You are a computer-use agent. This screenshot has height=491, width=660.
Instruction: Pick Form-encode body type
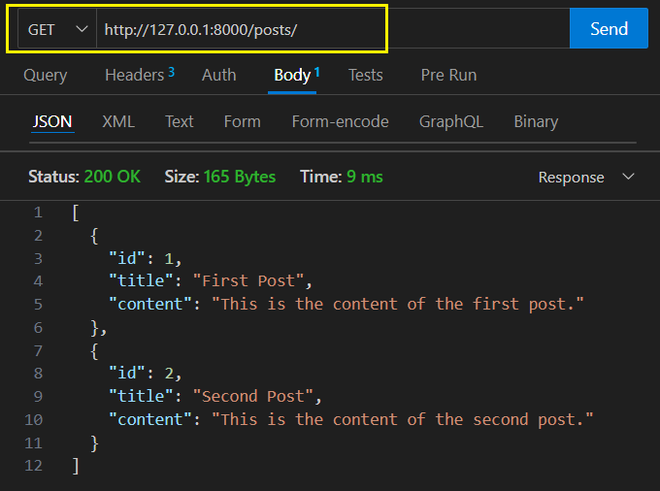pyautogui.click(x=340, y=121)
